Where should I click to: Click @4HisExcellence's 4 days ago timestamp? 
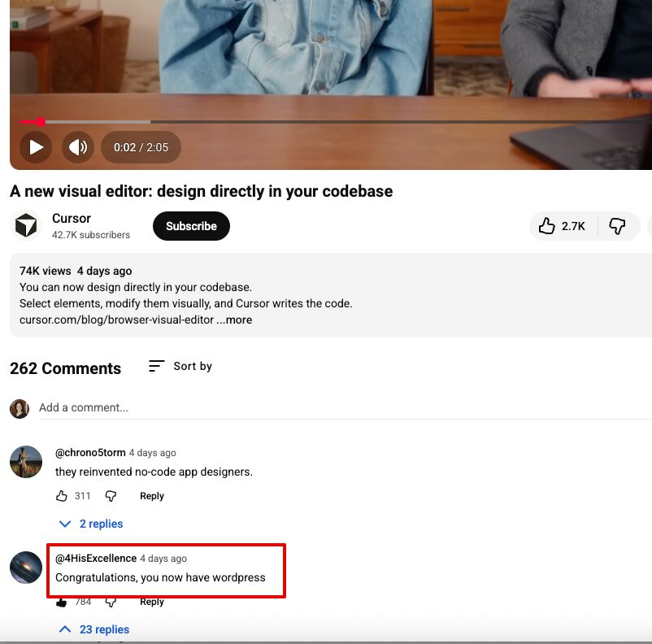click(x=163, y=559)
